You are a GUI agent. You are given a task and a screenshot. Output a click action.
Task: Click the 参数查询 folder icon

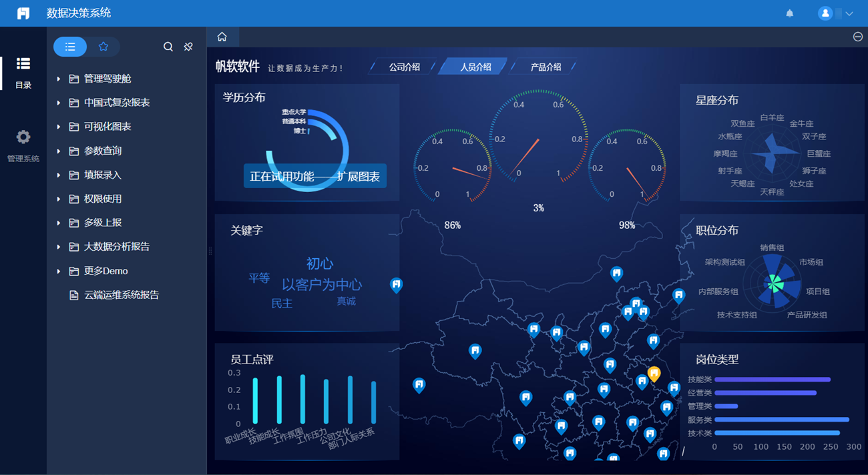pos(74,151)
